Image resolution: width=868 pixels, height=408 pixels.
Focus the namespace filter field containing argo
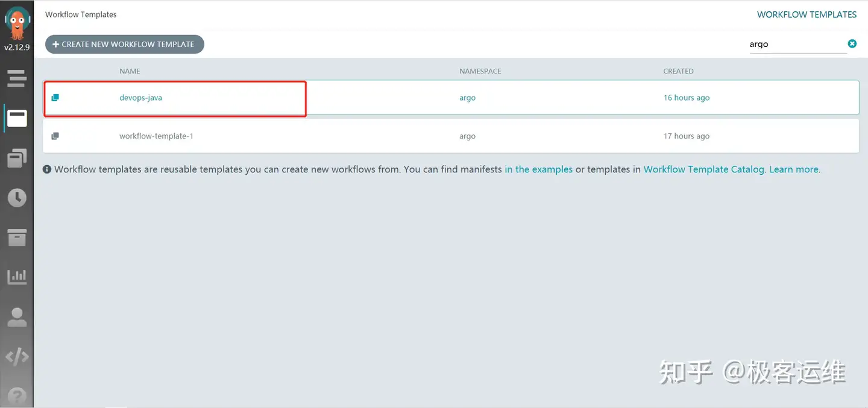(x=797, y=44)
